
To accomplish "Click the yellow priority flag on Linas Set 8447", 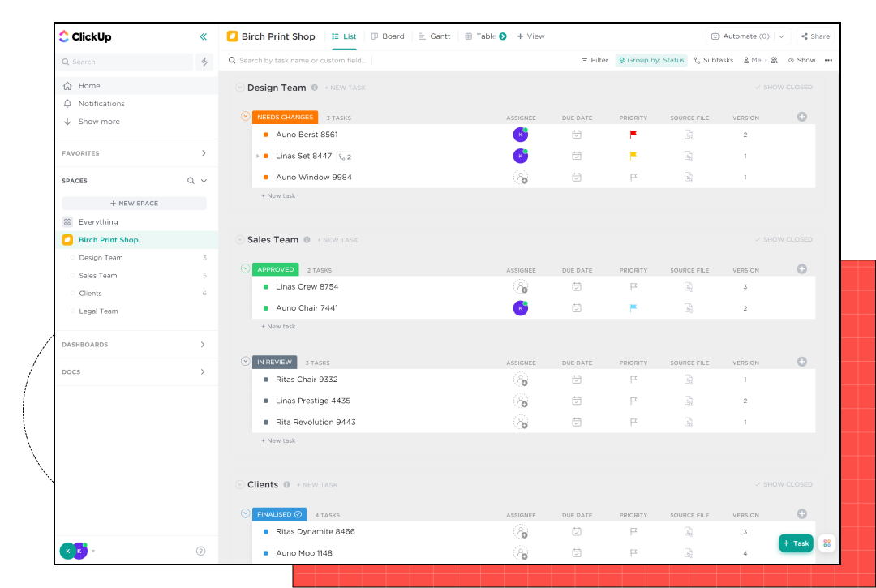I will (x=633, y=156).
